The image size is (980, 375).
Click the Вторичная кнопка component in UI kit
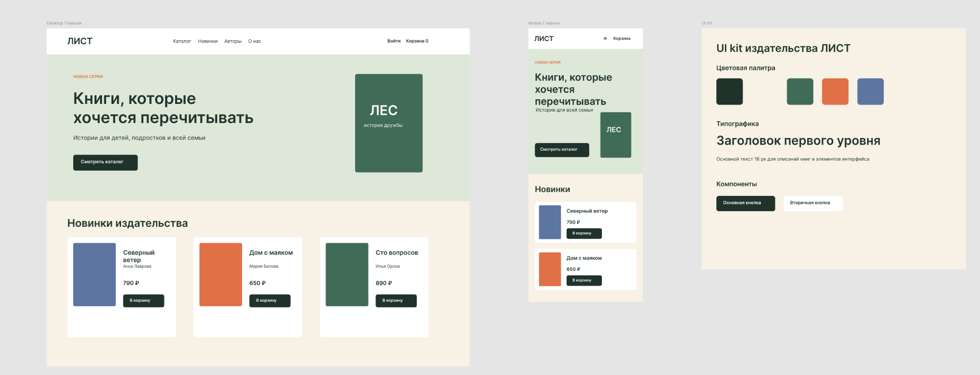(x=813, y=204)
